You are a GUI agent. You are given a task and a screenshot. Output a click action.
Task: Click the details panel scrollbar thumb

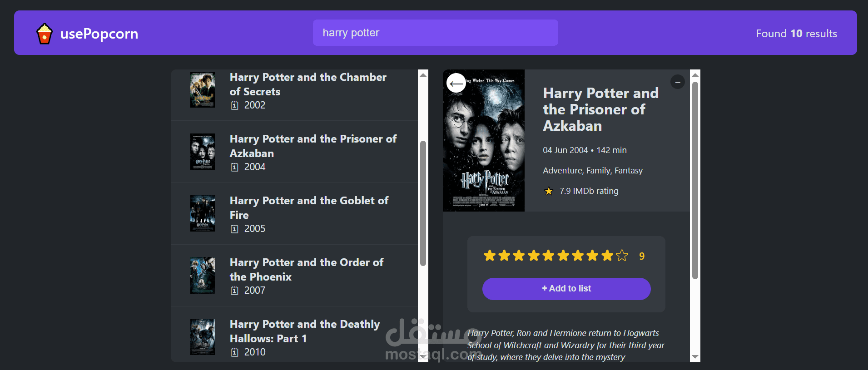click(x=695, y=180)
